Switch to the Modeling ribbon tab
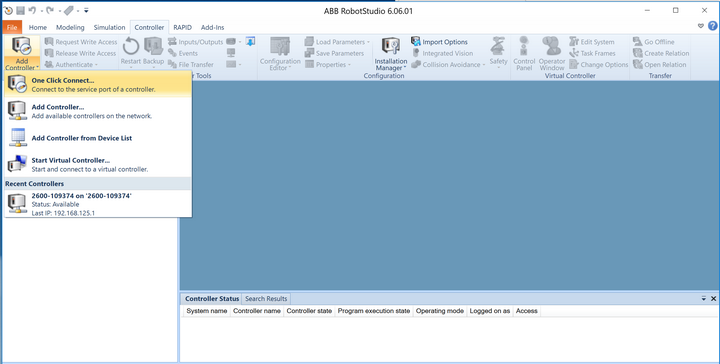Image resolution: width=720 pixels, height=364 pixels. (70, 27)
